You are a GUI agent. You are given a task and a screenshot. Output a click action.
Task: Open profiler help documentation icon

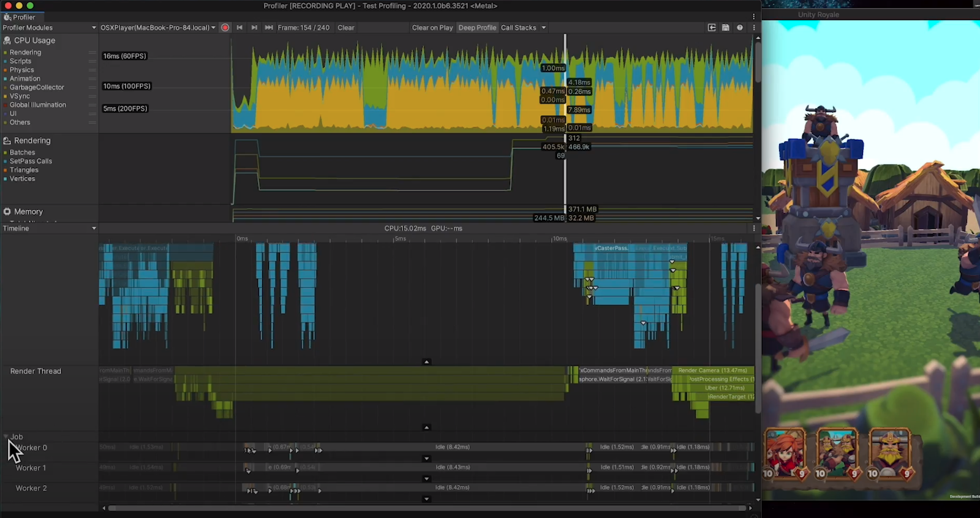740,28
